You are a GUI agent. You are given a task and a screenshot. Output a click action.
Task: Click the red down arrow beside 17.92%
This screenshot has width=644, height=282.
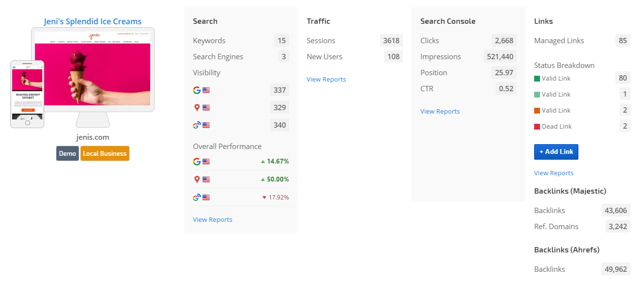(x=264, y=198)
